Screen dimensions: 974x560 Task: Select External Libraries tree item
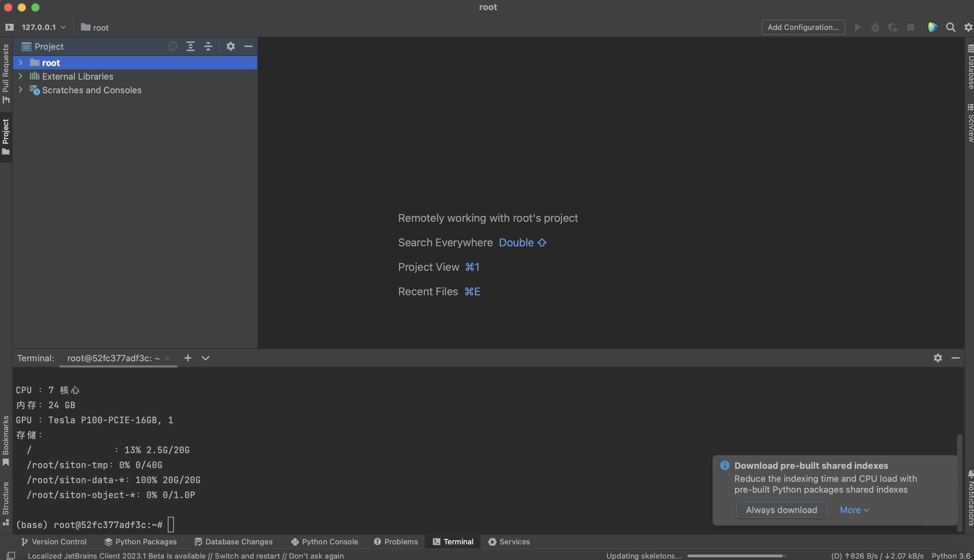click(x=135, y=76)
